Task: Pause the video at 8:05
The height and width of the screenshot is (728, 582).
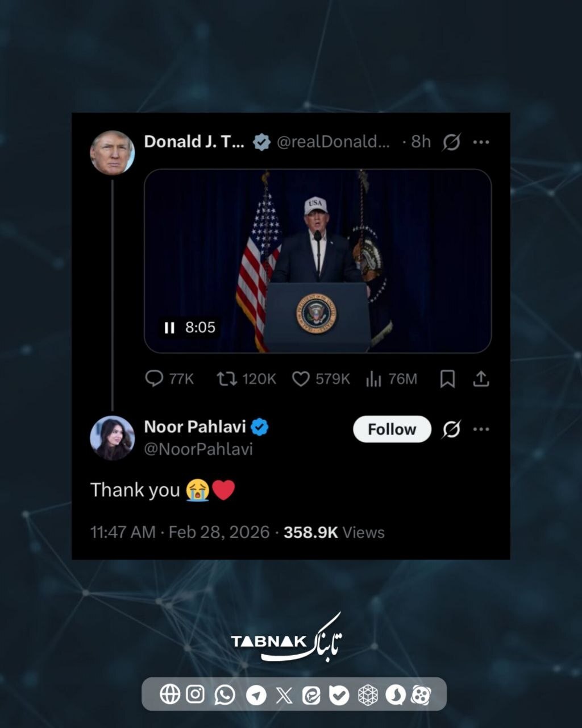Action: [169, 328]
